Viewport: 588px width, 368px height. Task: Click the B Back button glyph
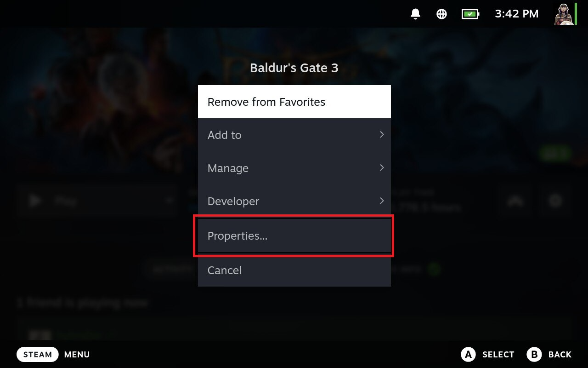(x=534, y=354)
